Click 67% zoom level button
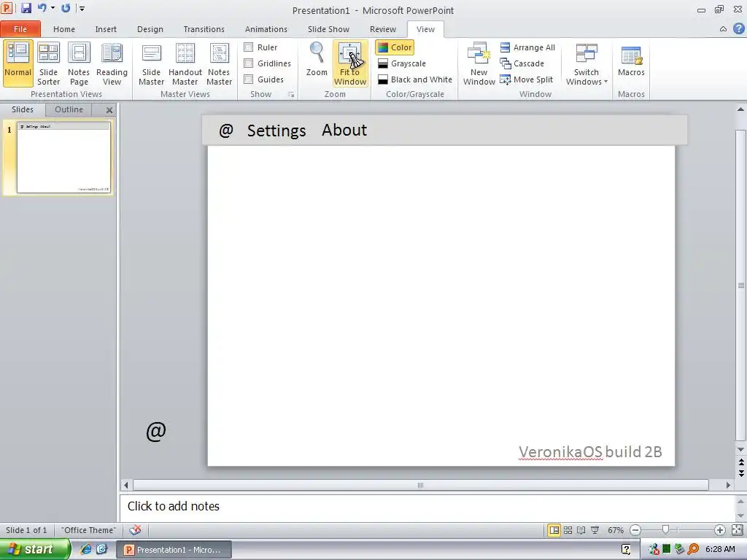Image resolution: width=747 pixels, height=560 pixels. (x=616, y=530)
